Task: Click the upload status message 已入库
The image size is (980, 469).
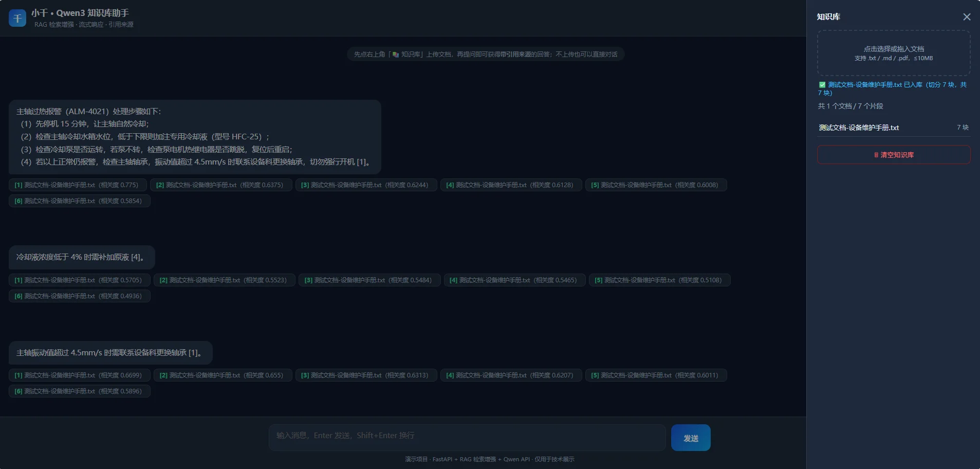Action: (x=893, y=88)
